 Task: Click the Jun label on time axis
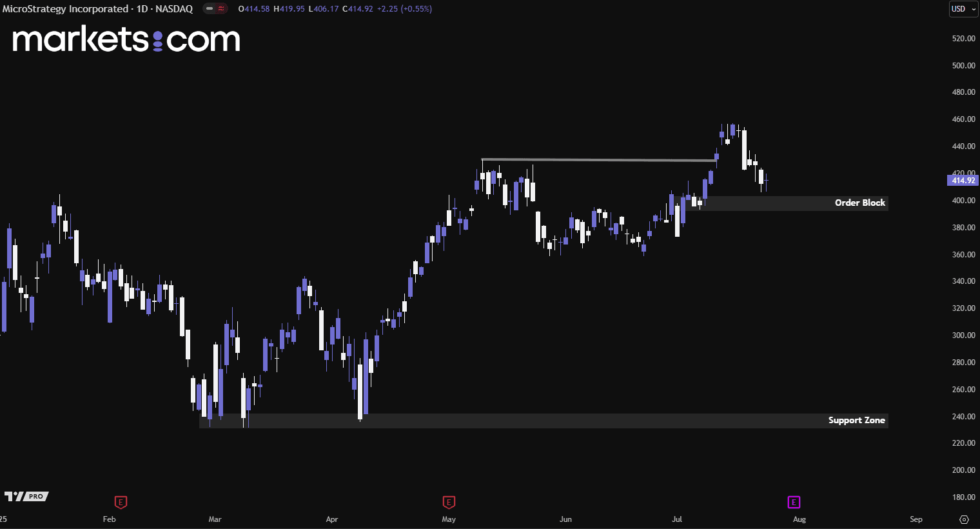click(x=565, y=519)
